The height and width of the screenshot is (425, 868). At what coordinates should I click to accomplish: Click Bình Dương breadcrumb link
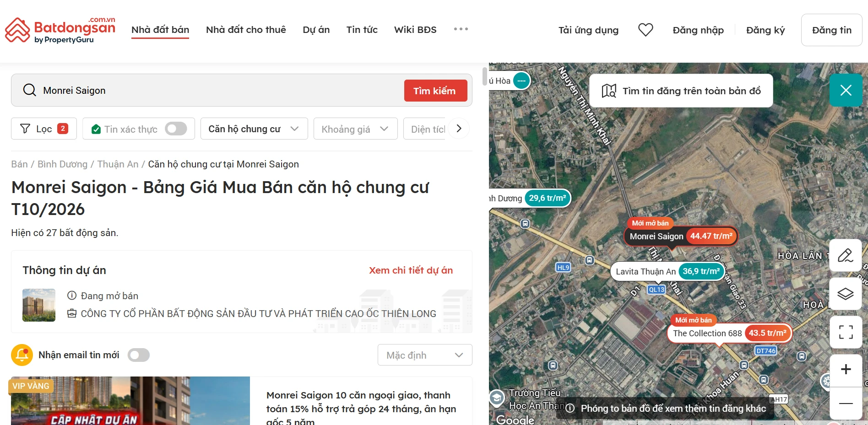click(x=62, y=164)
